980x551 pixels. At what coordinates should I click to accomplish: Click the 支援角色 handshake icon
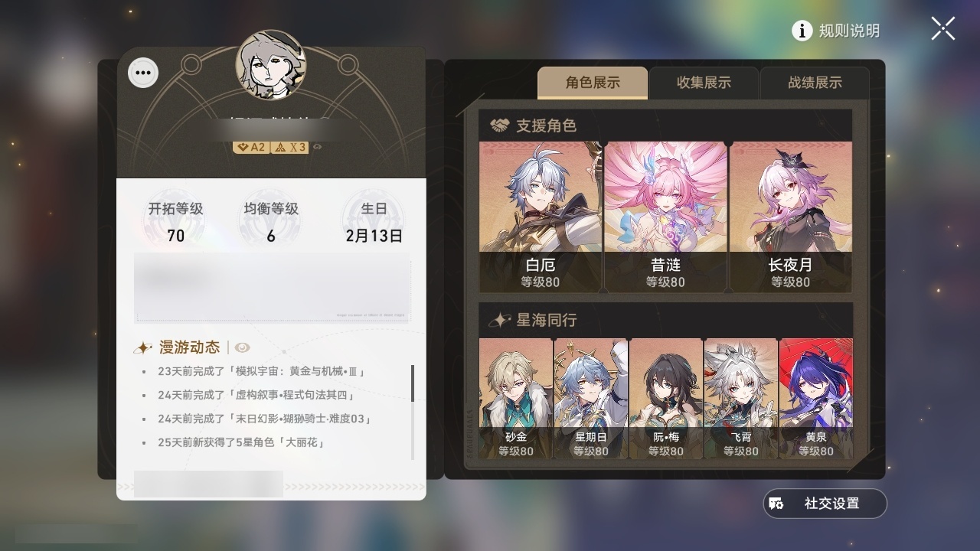tap(499, 125)
